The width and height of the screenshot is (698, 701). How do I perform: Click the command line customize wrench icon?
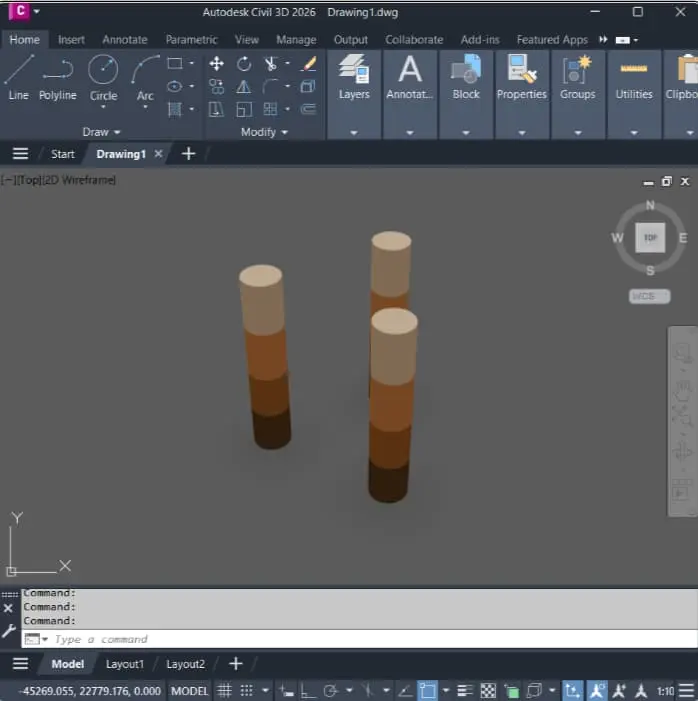coord(8,631)
